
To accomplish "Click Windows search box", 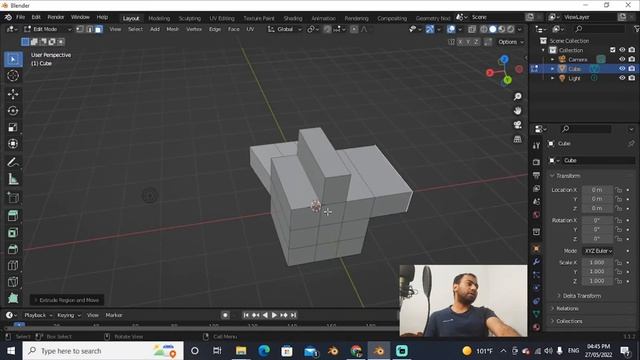I will point(103,351).
